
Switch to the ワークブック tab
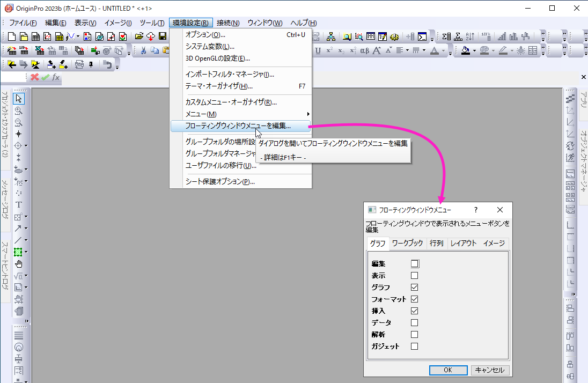pos(407,243)
